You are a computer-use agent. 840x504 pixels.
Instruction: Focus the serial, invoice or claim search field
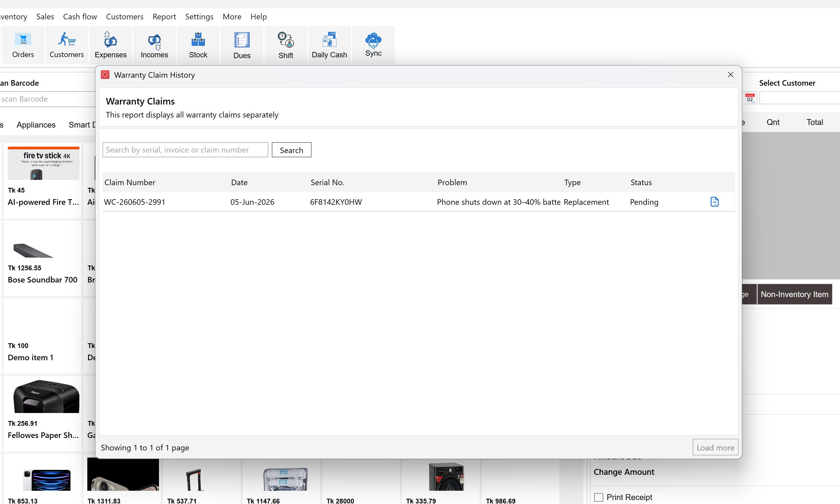185,150
